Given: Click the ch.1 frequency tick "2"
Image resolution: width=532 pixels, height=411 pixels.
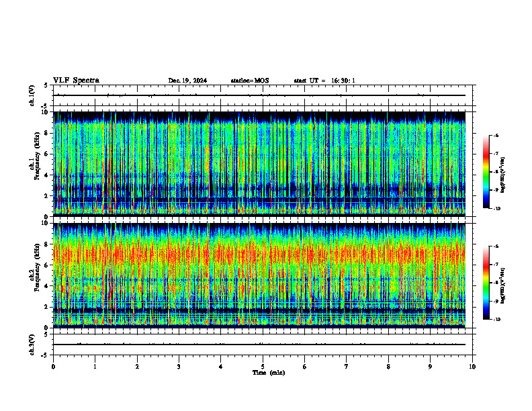Looking at the screenshot, I should click(47, 196).
